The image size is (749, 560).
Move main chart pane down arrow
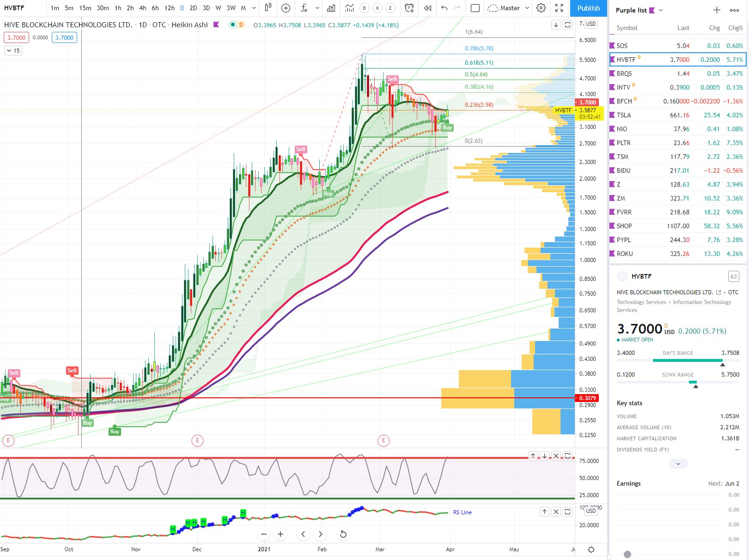click(556, 25)
